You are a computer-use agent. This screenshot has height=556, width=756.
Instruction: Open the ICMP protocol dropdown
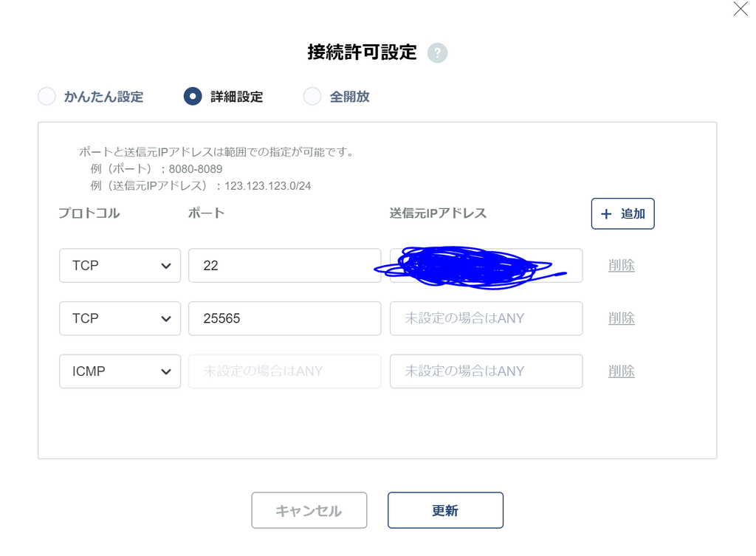(x=120, y=372)
